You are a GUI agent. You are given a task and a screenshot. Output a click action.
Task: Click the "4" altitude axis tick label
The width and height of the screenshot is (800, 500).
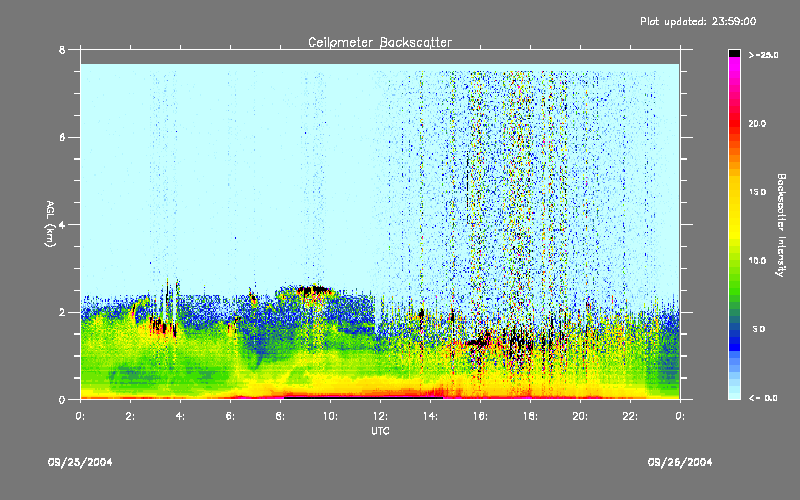tap(62, 225)
